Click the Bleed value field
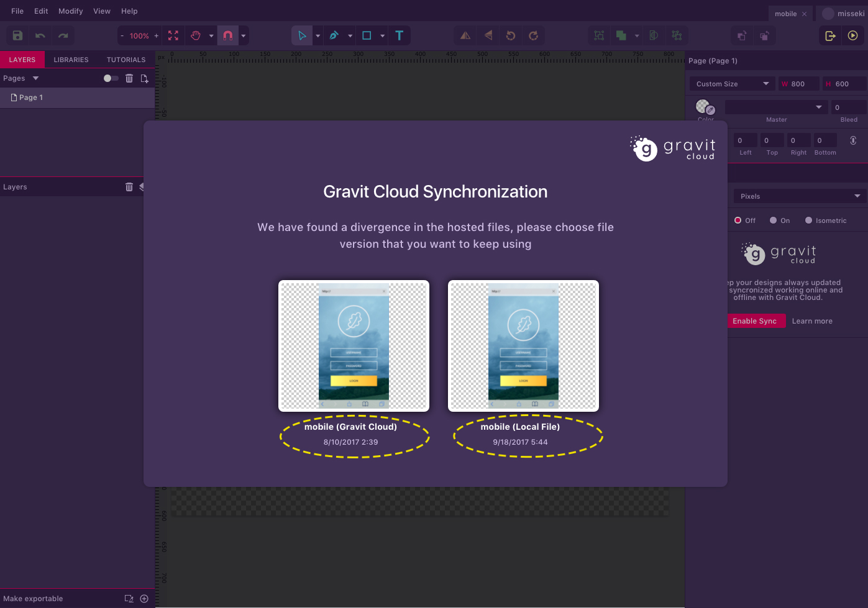The height and width of the screenshot is (608, 868). (x=849, y=107)
